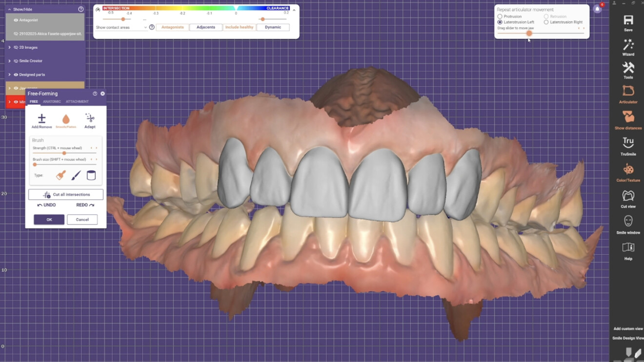Choose the fine brush type
Screen dimensions: 644x362
point(76,175)
